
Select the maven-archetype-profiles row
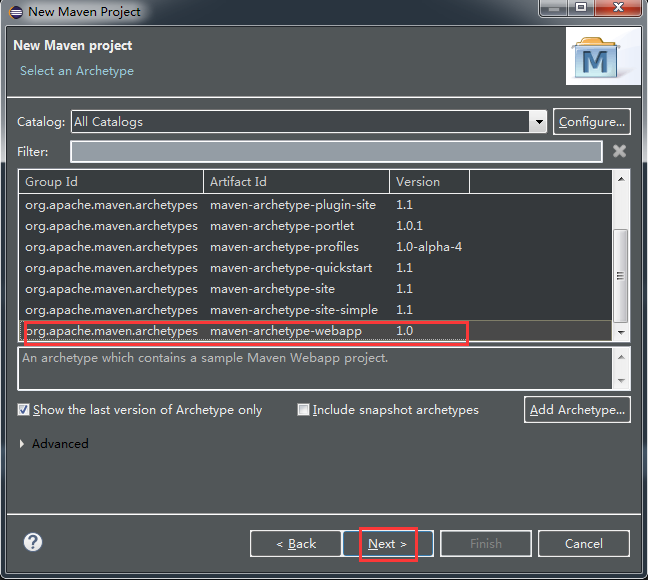click(315, 247)
